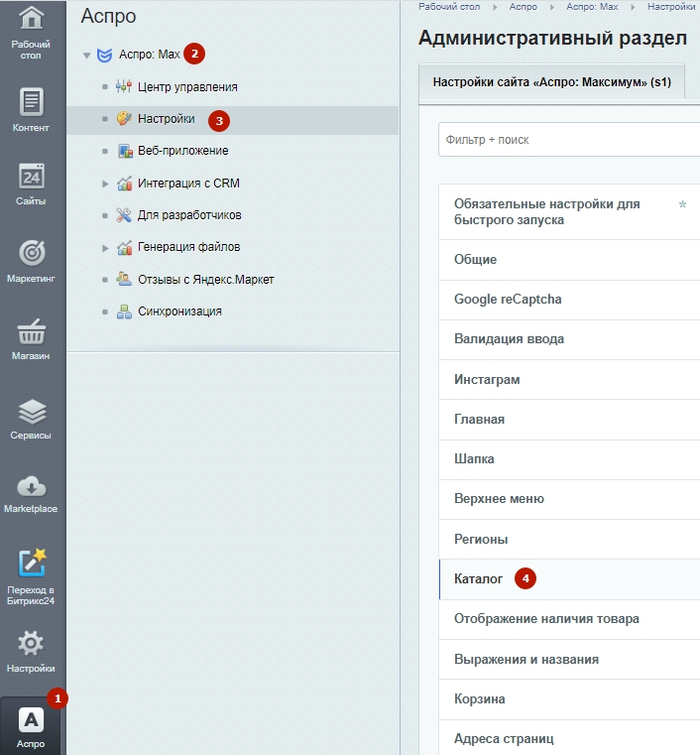Image resolution: width=700 pixels, height=755 pixels.
Task: Open Отзывы с Яндекс.Маркет tree item
Action: pos(206,280)
